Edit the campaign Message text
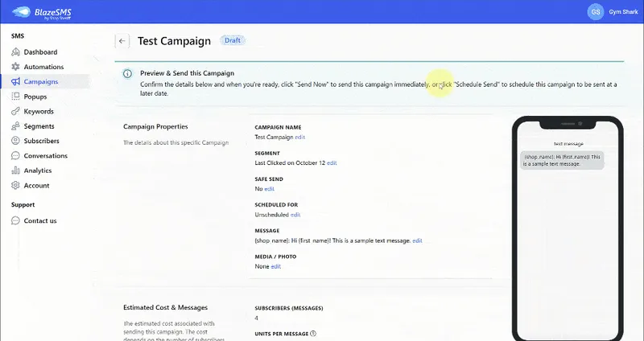 (x=417, y=240)
